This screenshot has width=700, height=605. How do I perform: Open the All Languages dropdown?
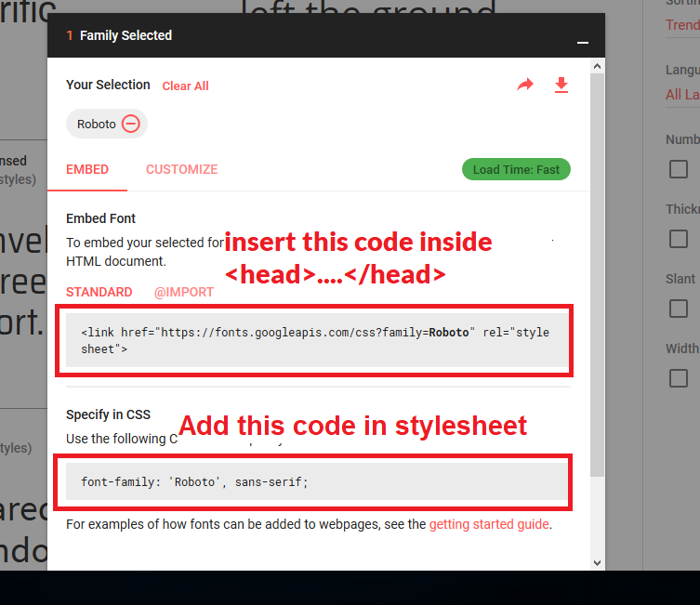pos(682,95)
